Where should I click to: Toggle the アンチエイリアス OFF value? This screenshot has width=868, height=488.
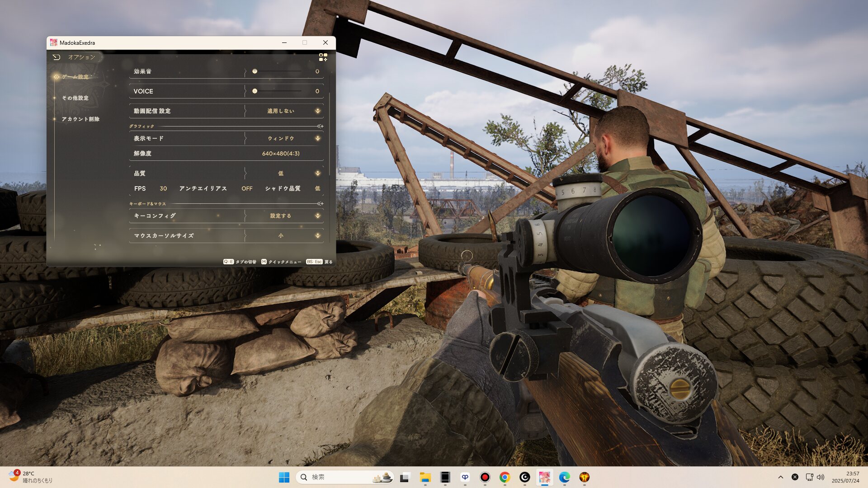pos(247,189)
